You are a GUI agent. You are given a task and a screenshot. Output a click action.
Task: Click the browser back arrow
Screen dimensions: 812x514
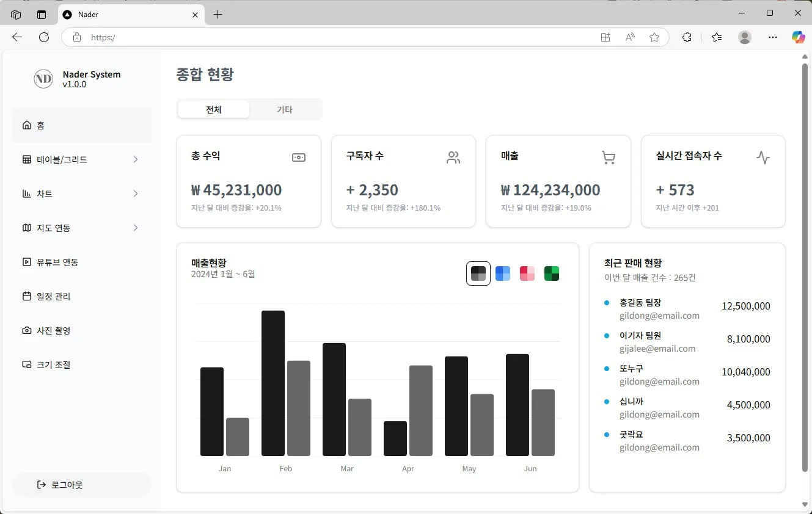pyautogui.click(x=17, y=37)
